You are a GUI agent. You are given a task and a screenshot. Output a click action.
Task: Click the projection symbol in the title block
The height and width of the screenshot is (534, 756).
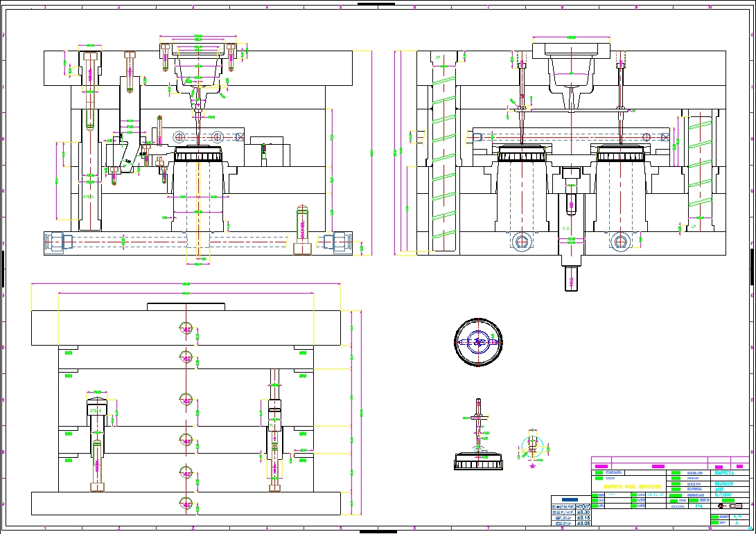pos(730,506)
